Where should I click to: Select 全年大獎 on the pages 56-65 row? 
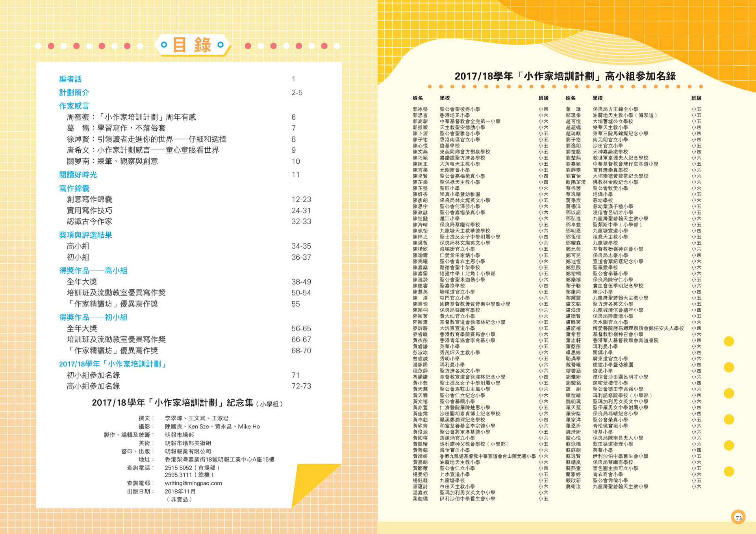[82, 328]
